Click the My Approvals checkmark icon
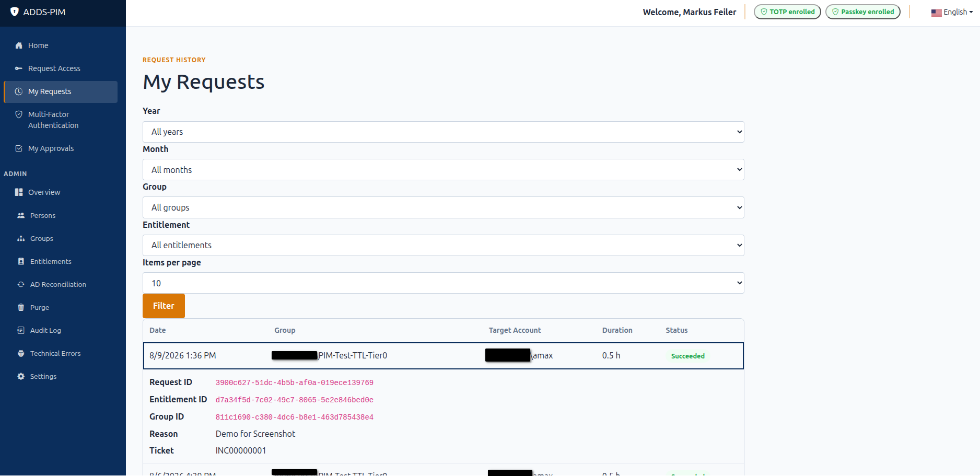This screenshot has width=980, height=476. click(19, 148)
